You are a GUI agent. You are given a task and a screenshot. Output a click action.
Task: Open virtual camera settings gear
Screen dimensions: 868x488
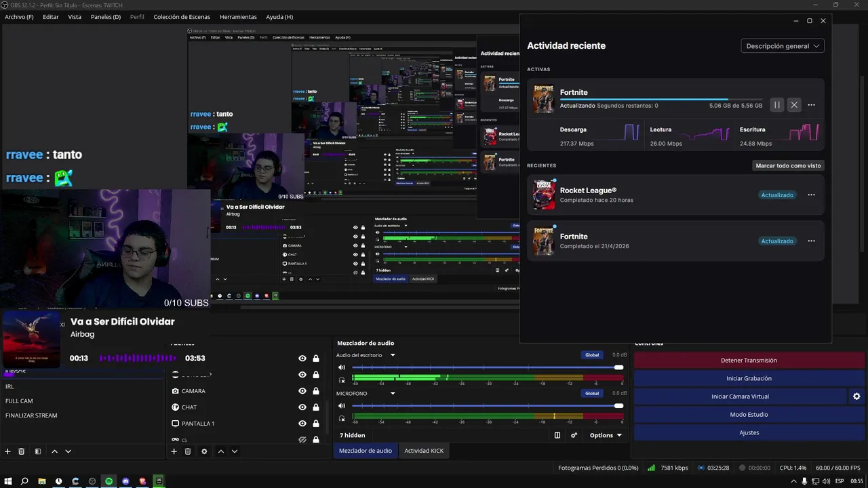point(856,396)
